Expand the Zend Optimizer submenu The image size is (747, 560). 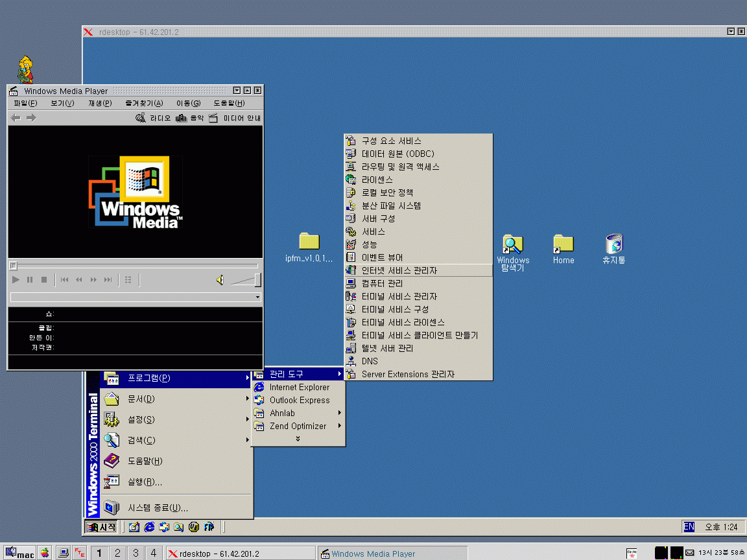coord(298,426)
